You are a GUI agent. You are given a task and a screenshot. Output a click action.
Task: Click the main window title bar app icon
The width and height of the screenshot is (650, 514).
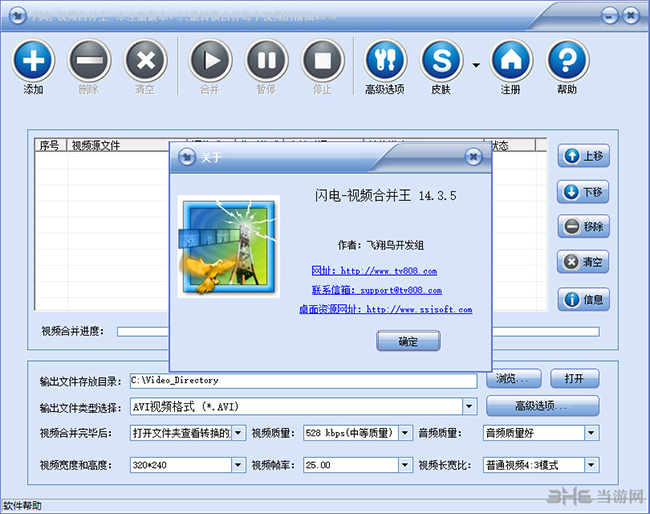18,16
